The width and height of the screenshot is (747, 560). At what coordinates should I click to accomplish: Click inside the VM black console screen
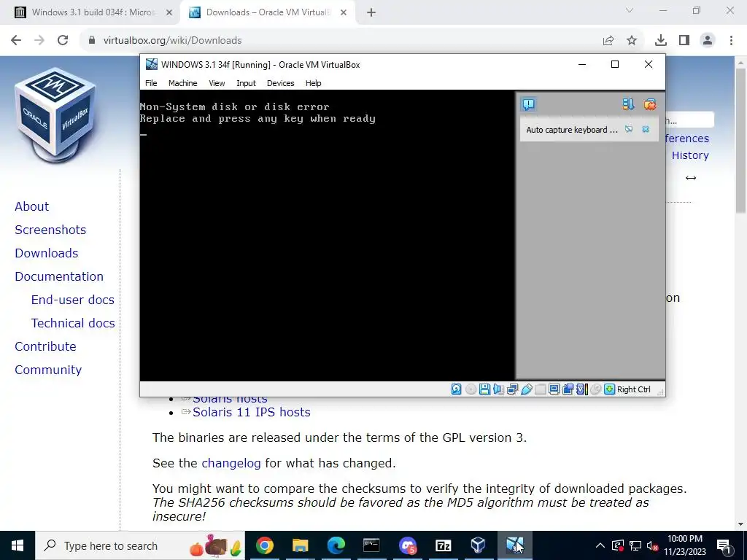327,236
